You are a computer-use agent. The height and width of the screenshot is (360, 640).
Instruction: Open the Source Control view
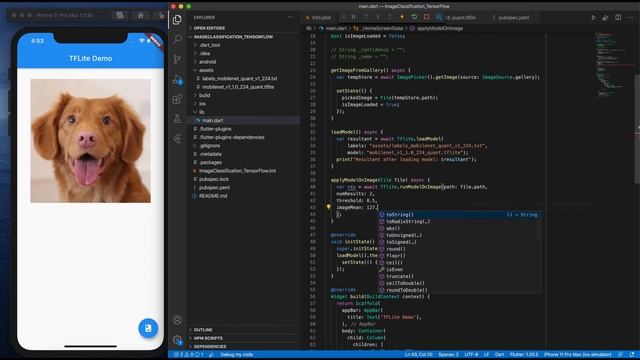[177, 59]
